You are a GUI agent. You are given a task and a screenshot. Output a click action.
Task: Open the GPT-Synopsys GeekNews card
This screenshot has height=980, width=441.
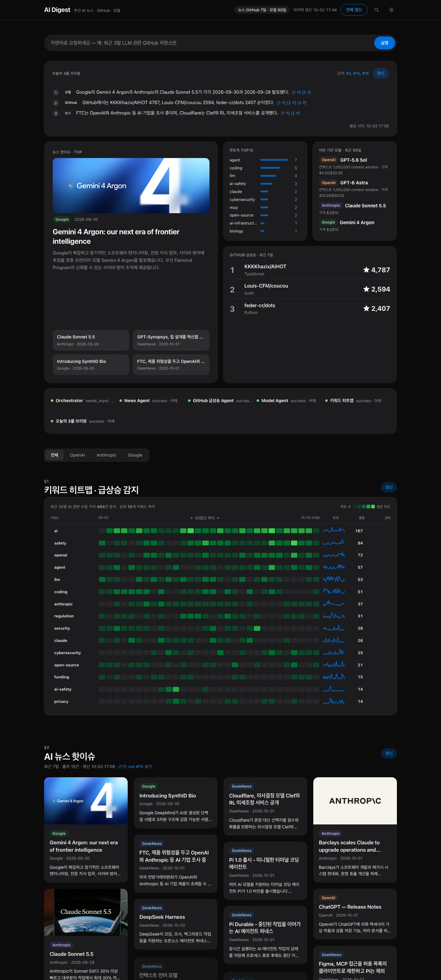[x=171, y=340]
